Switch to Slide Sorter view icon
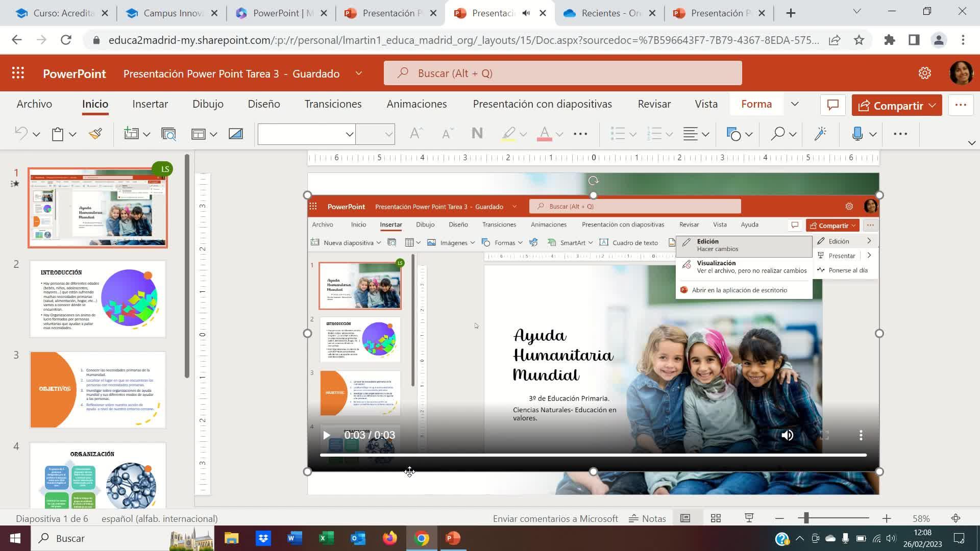 point(716,518)
